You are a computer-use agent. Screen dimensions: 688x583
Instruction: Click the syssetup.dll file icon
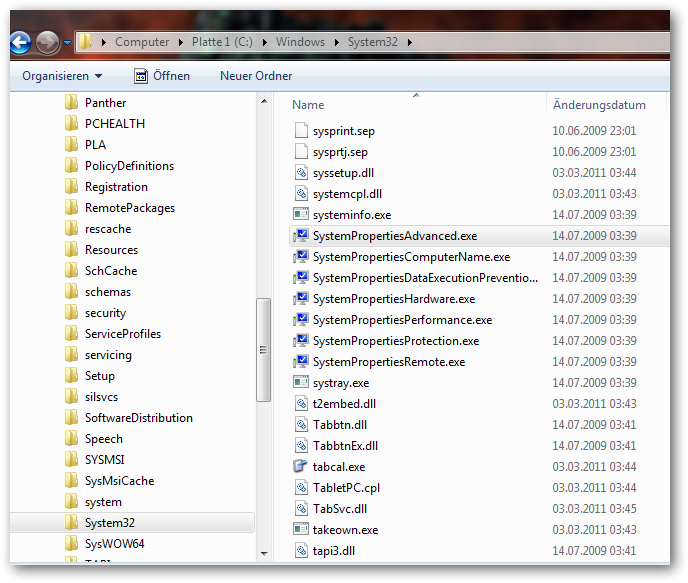301,172
